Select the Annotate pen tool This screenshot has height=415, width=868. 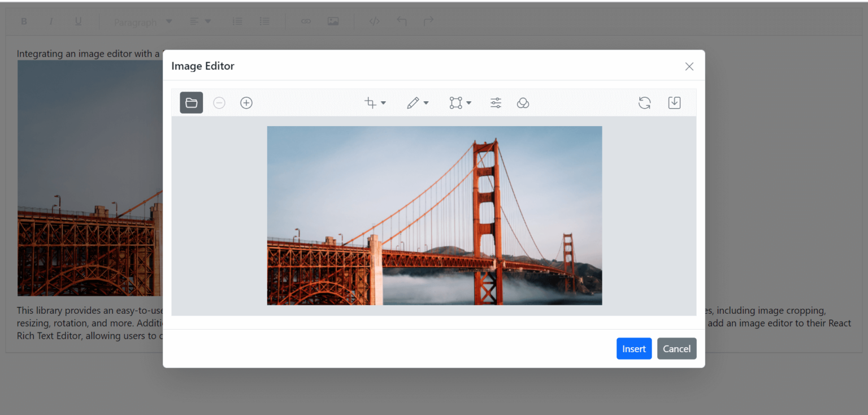click(414, 102)
